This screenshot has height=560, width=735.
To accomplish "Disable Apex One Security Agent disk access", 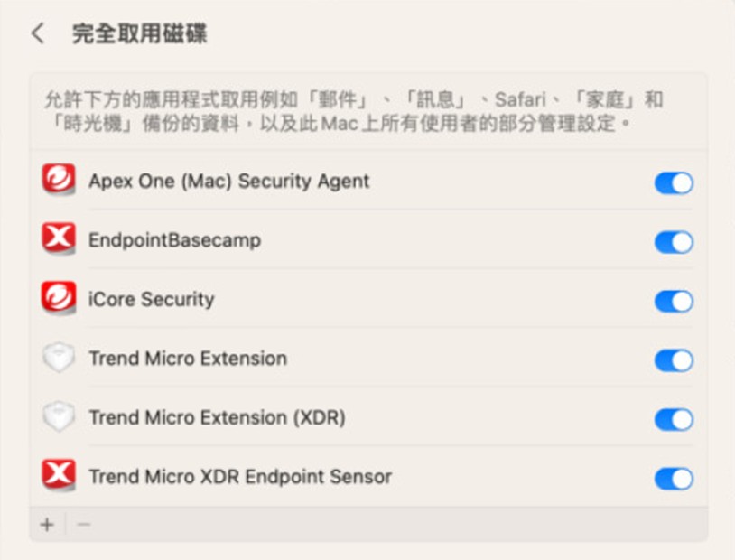I will [x=674, y=183].
